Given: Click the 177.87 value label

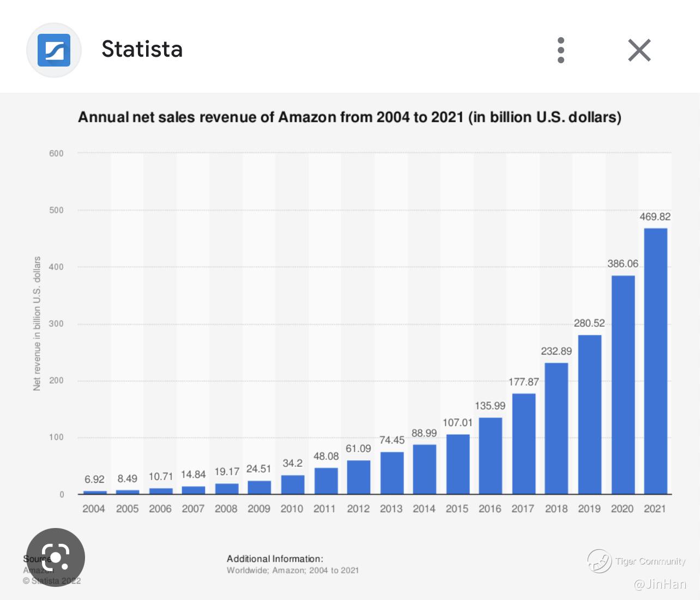Looking at the screenshot, I should (x=523, y=382).
